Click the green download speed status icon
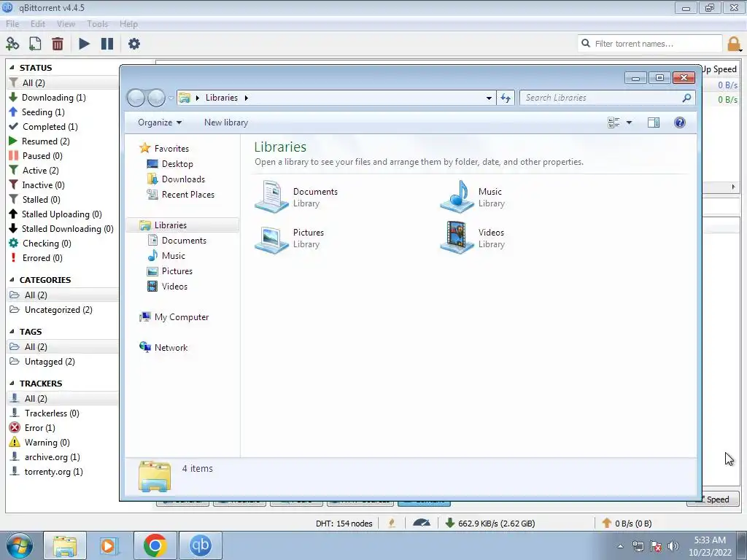The image size is (747, 560). pos(449,523)
